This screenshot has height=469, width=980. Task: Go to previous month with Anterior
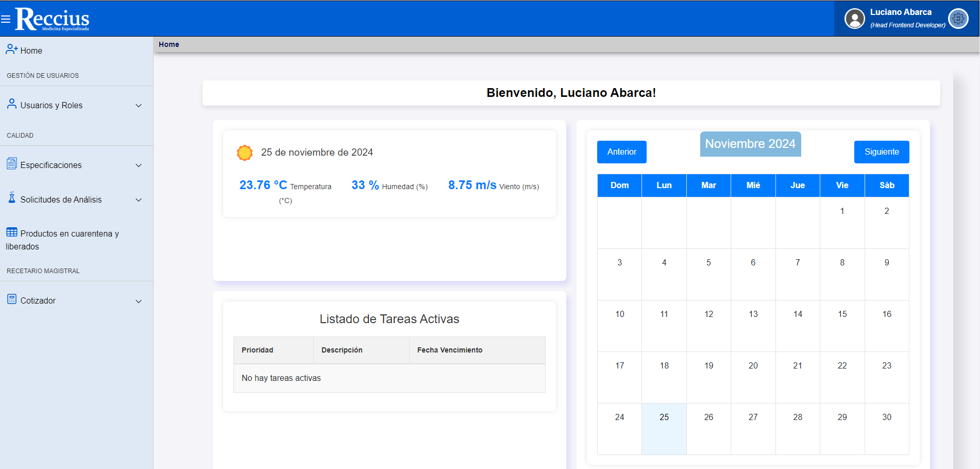[621, 152]
